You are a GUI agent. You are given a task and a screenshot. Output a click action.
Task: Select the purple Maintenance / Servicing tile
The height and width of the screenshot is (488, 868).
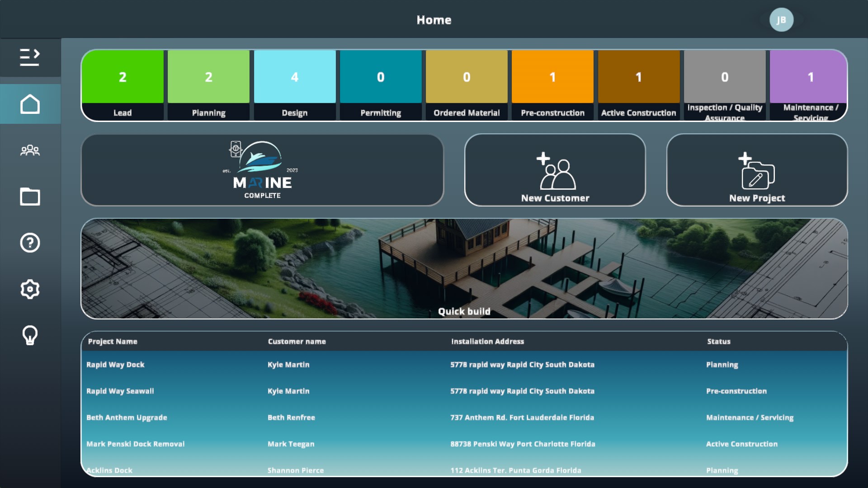coord(809,85)
